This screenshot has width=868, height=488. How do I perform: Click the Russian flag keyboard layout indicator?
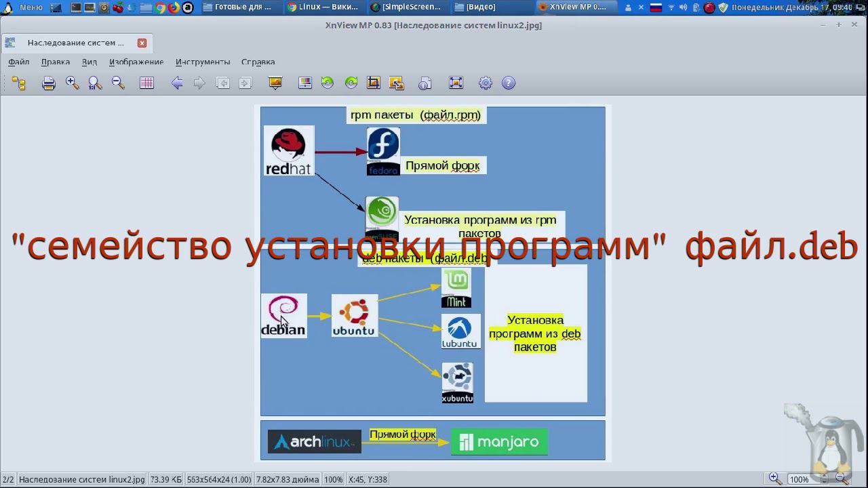(656, 7)
